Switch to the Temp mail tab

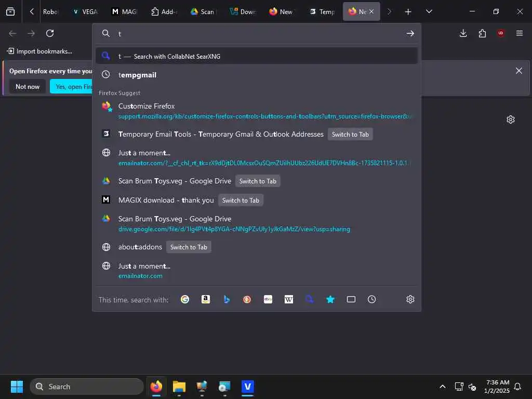pyautogui.click(x=322, y=11)
